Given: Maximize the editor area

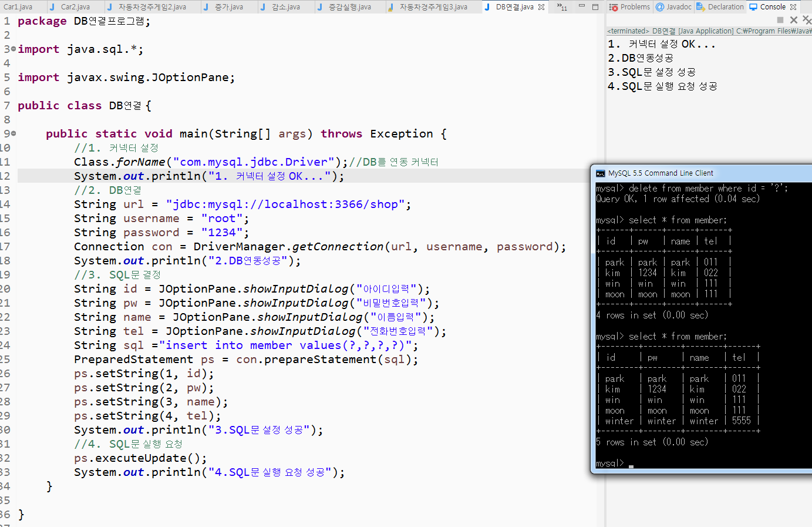Looking at the screenshot, I should (595, 6).
